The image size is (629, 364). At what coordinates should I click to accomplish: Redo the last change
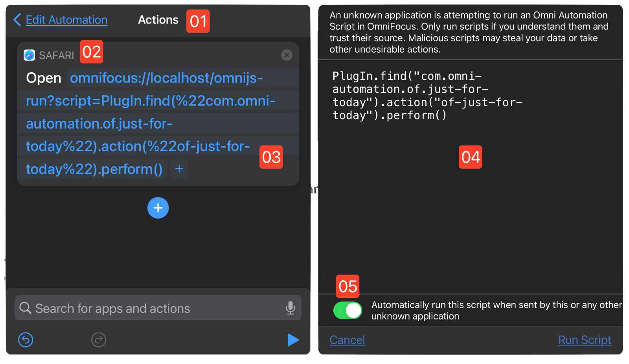click(x=99, y=340)
